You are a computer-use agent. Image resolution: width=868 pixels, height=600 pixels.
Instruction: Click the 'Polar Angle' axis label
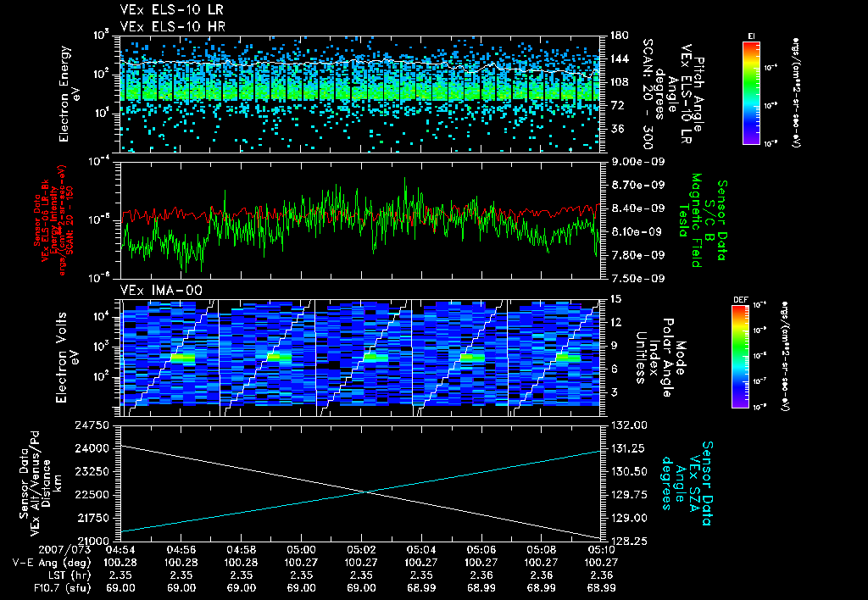tap(667, 358)
